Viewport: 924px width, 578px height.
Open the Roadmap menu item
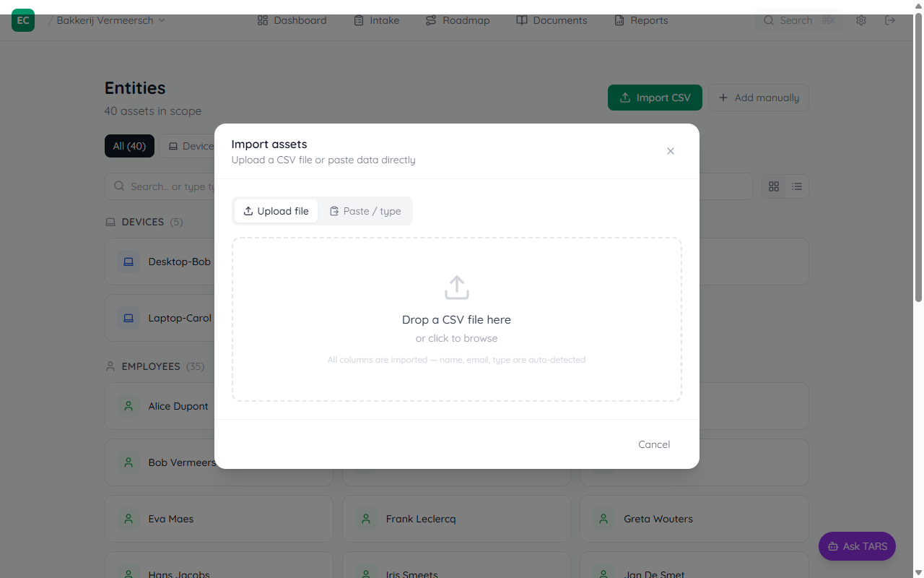tap(457, 20)
